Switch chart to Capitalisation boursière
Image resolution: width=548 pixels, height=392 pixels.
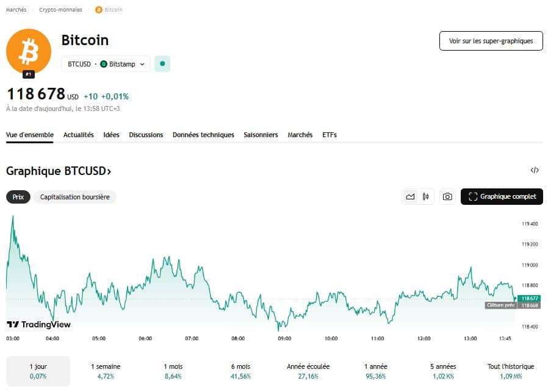(75, 197)
